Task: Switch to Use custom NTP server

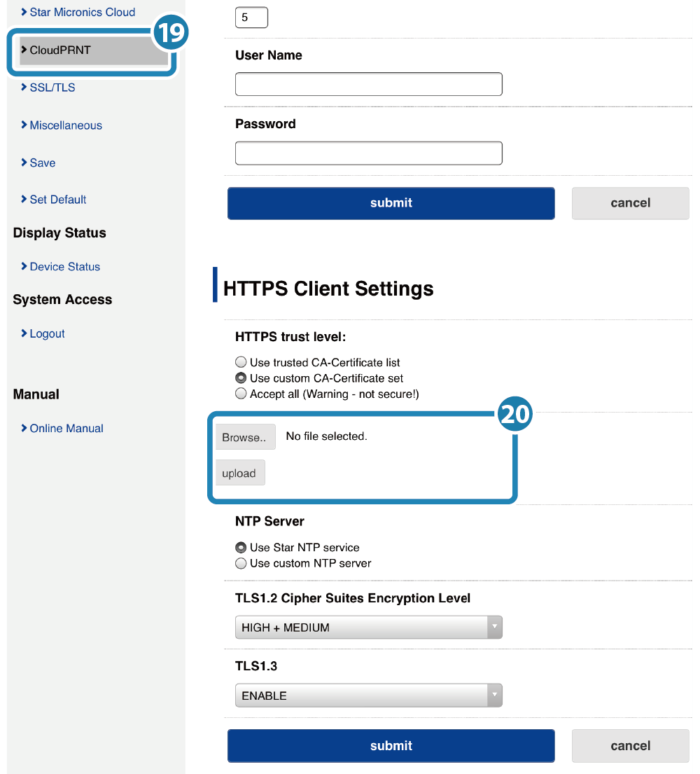Action: (x=241, y=563)
